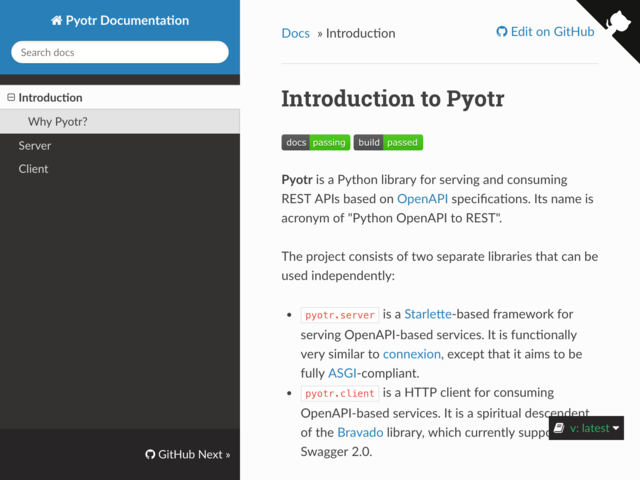
Task: Click the build passed badge
Action: tap(388, 142)
